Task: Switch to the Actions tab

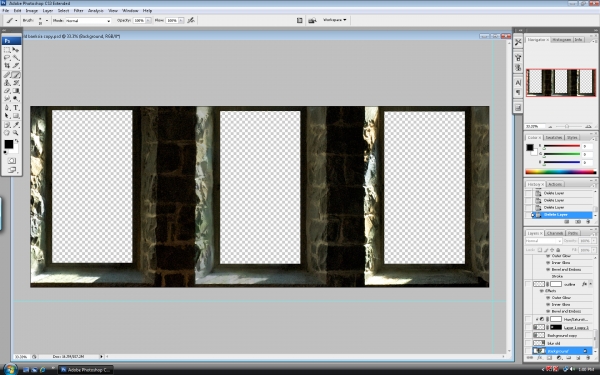Action: pos(555,184)
